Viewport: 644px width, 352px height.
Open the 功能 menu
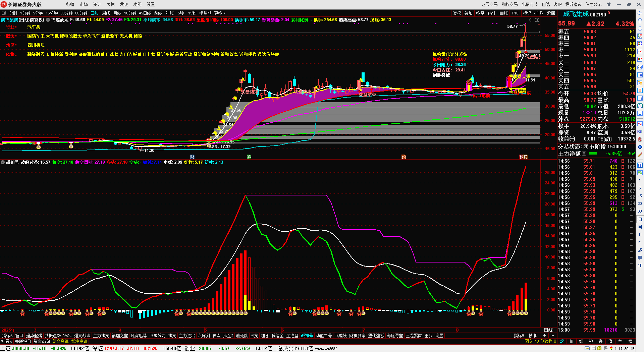coord(138,4)
